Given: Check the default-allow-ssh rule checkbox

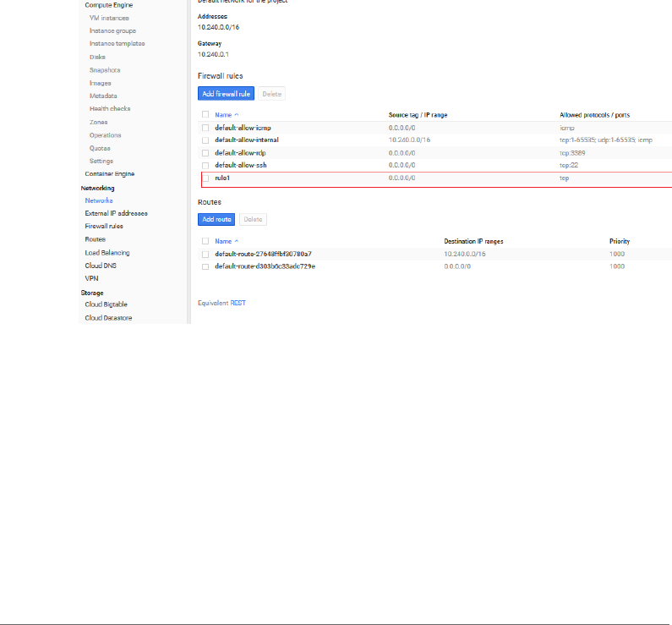Looking at the screenshot, I should point(205,166).
